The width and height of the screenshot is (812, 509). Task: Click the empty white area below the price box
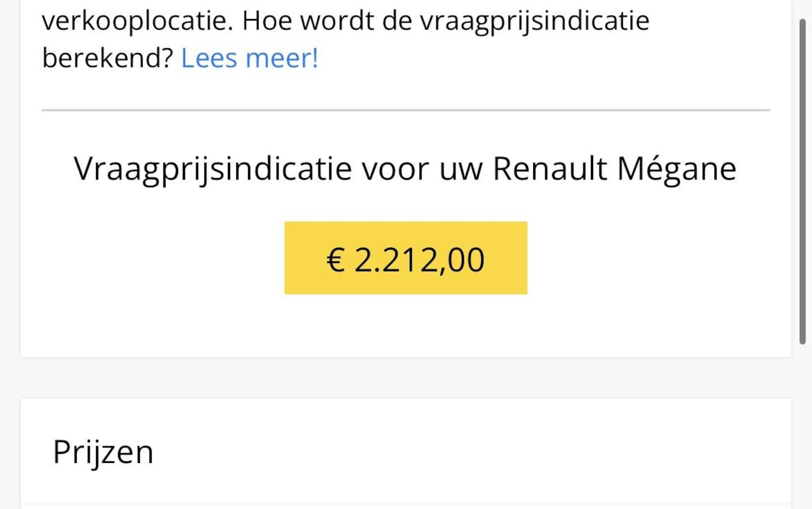pyautogui.click(x=405, y=326)
